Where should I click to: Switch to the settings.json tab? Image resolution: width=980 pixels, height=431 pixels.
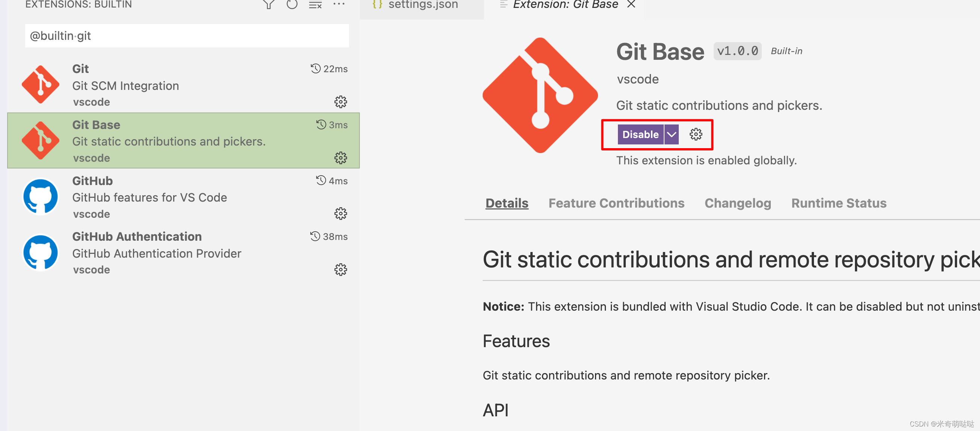tap(421, 5)
